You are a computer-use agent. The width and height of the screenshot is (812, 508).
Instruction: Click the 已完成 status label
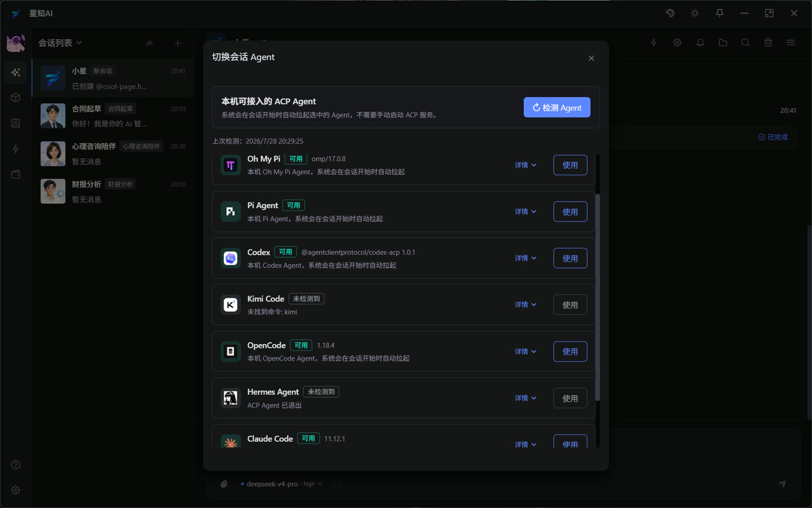point(773,137)
